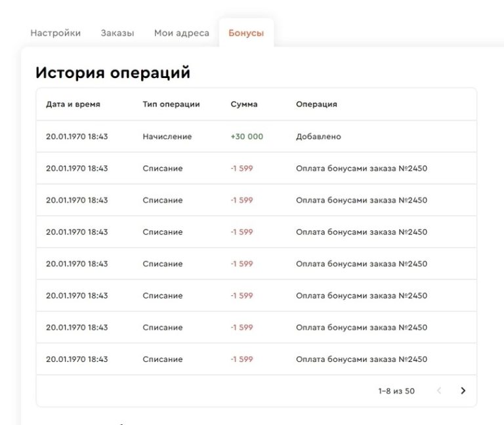The height and width of the screenshot is (425, 504).
Task: Click the date in the last table row
Action: 77,359
